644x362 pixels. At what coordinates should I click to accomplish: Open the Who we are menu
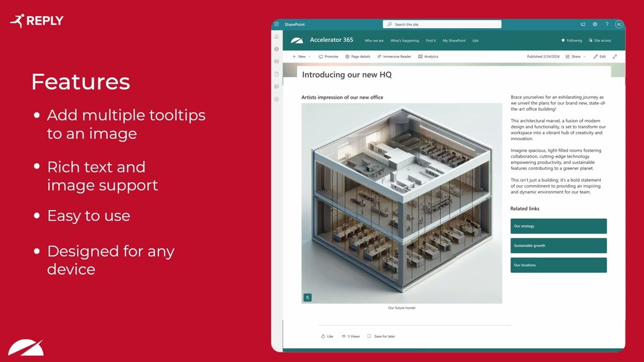point(374,41)
